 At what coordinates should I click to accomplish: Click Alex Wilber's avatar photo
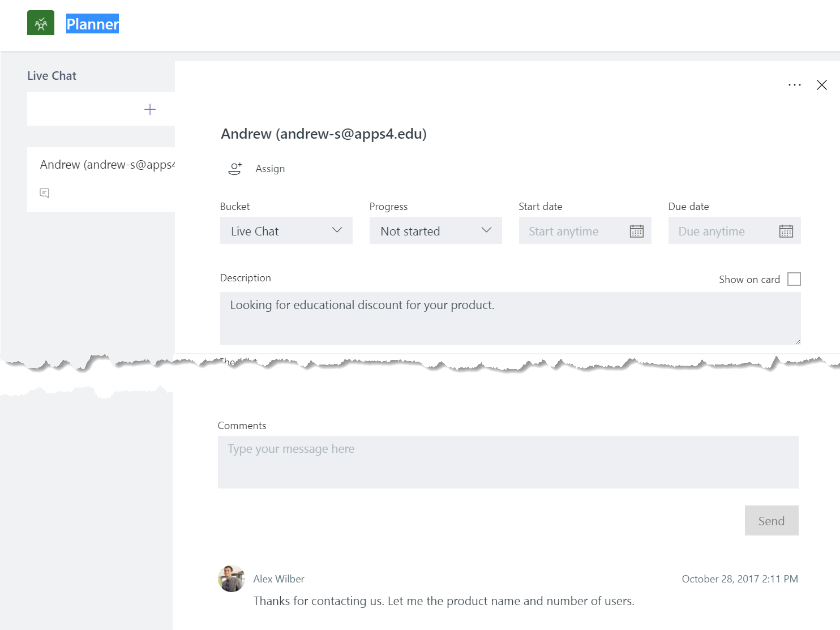(232, 578)
